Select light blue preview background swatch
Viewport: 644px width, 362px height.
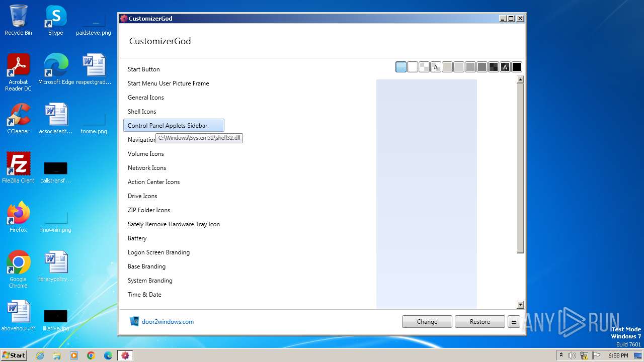point(401,67)
